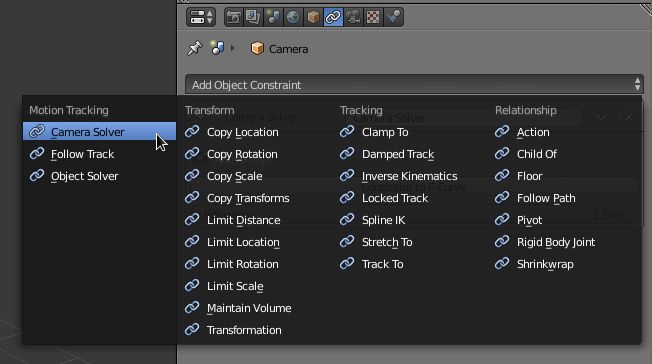This screenshot has height=364, width=652.
Task: Toggle the pin ID icon
Action: (x=194, y=49)
